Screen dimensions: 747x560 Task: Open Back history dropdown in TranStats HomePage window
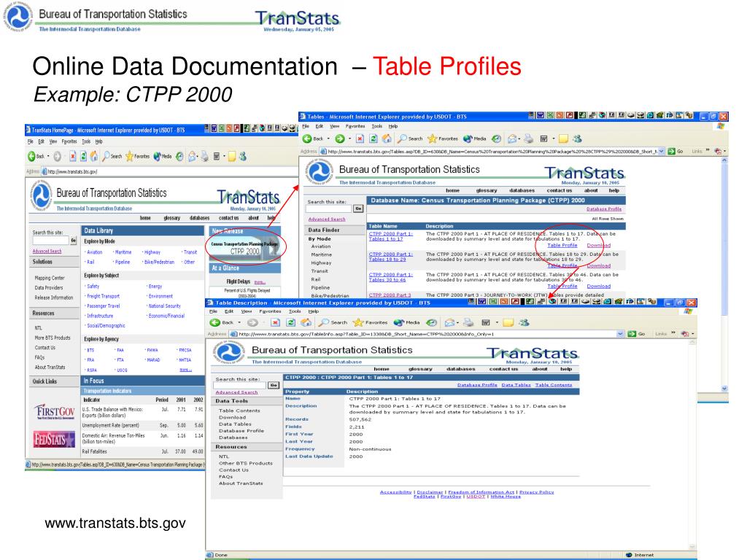(48, 157)
